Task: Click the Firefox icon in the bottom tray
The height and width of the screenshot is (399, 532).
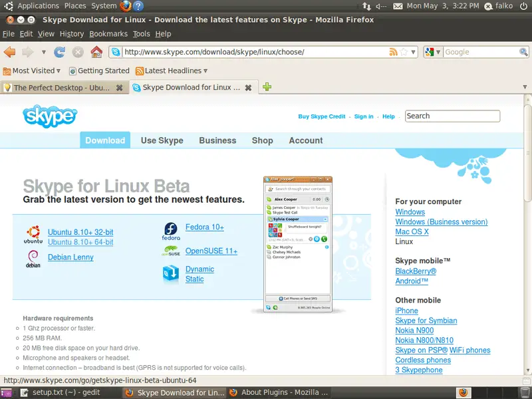Action: (x=464, y=393)
